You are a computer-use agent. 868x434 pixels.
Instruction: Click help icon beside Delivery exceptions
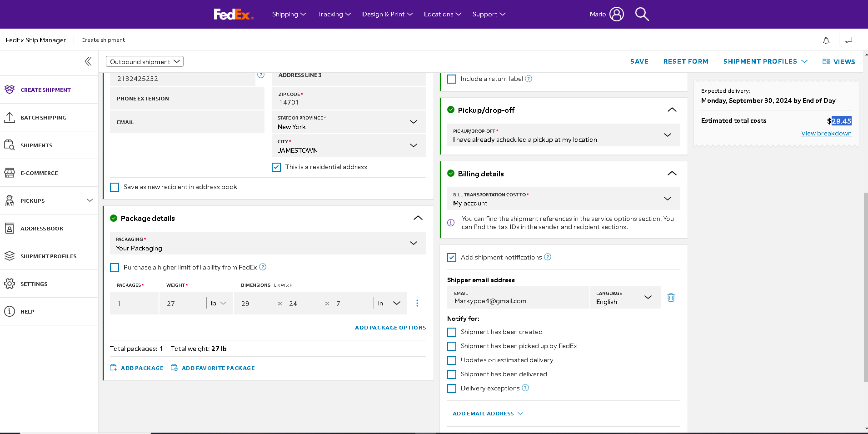click(525, 388)
